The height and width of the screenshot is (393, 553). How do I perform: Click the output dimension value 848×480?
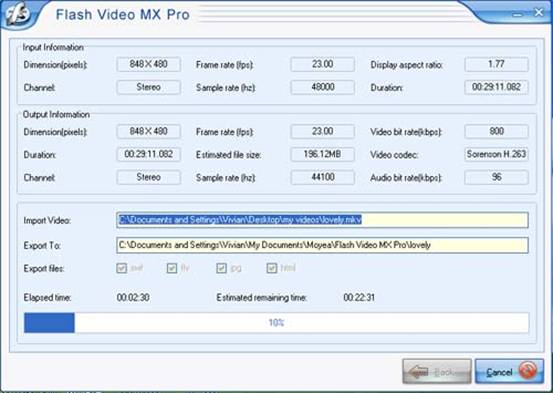(x=148, y=132)
